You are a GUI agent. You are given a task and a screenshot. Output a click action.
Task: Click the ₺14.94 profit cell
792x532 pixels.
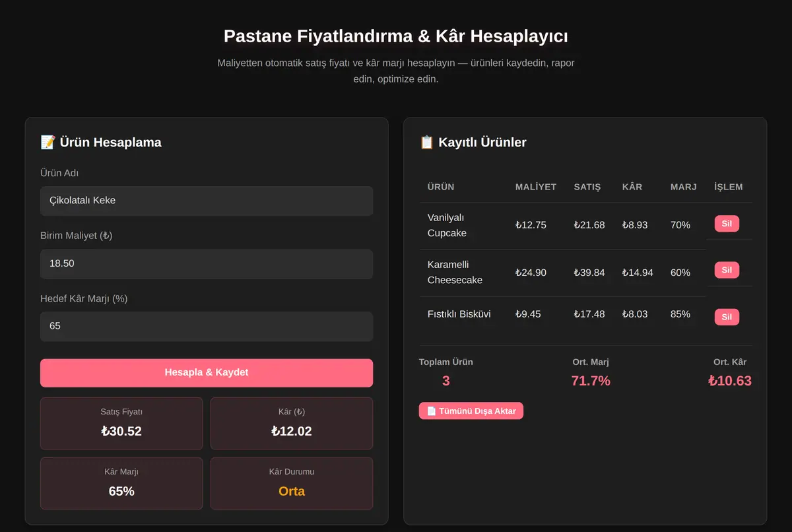click(x=638, y=273)
